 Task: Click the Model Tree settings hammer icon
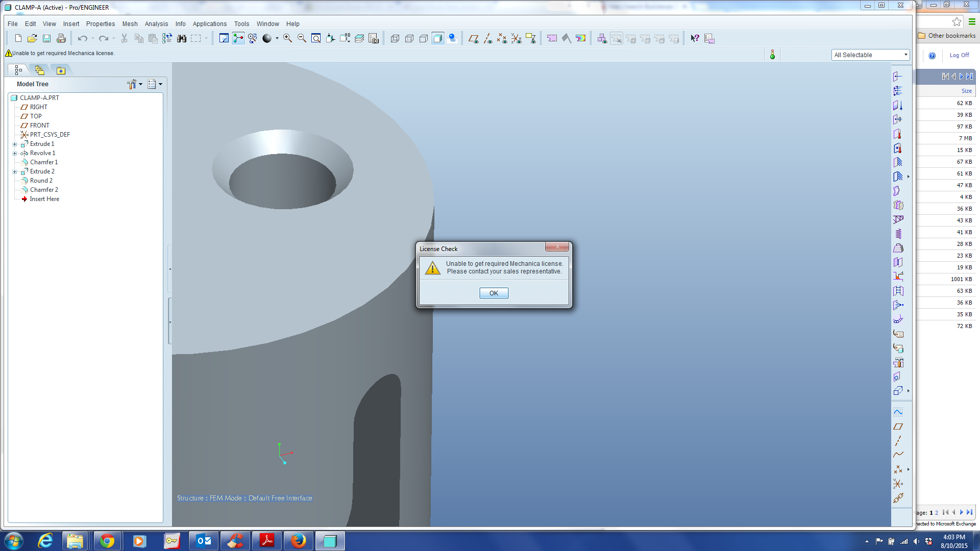[132, 84]
